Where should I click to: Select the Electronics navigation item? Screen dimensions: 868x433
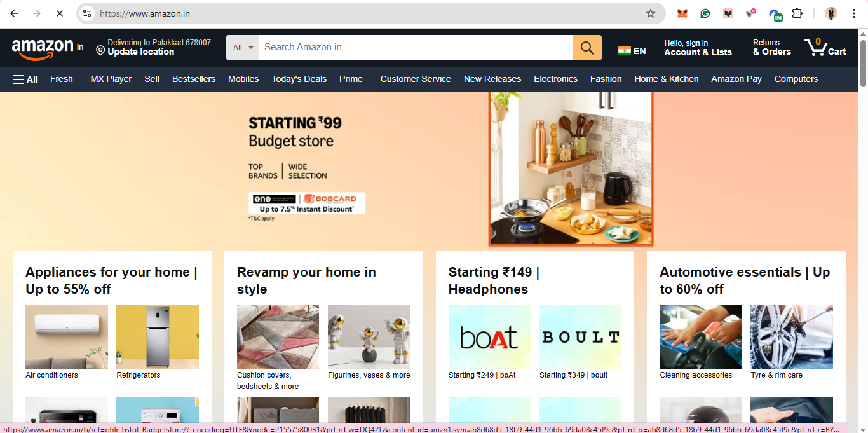(x=555, y=79)
